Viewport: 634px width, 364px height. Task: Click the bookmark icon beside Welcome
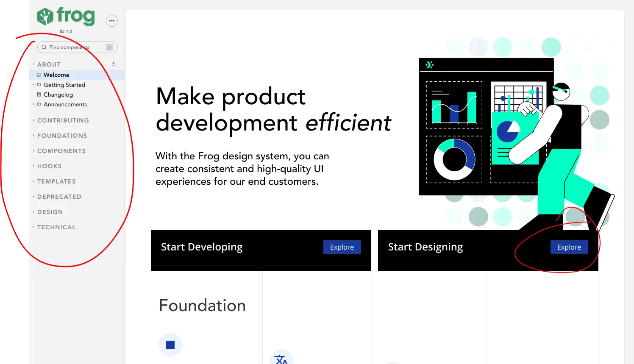39,75
